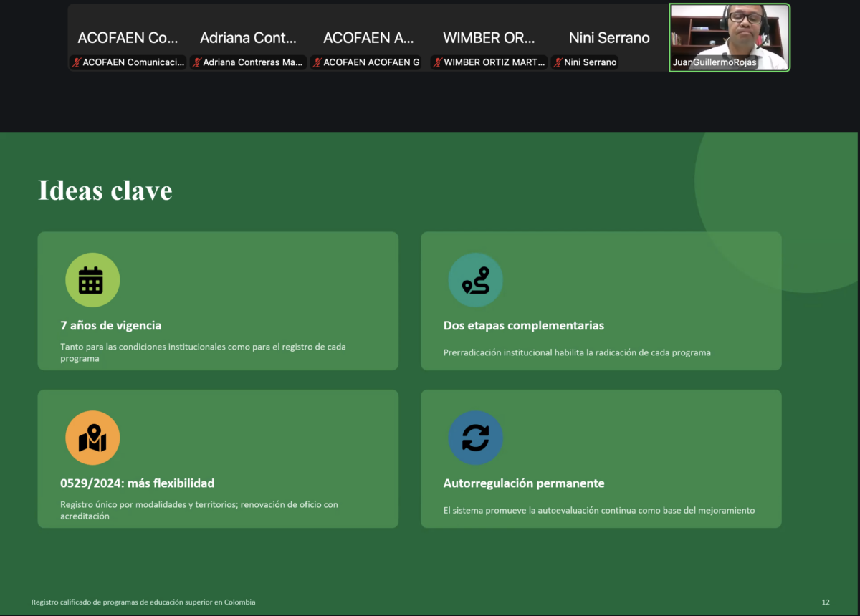Select the Nini Serrano participant tile
Image resolution: width=860 pixels, height=616 pixels.
point(609,37)
